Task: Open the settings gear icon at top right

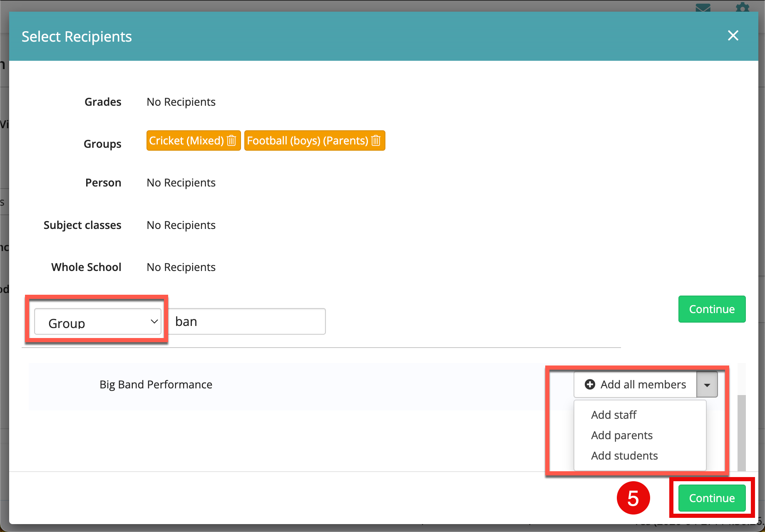Action: (x=743, y=7)
